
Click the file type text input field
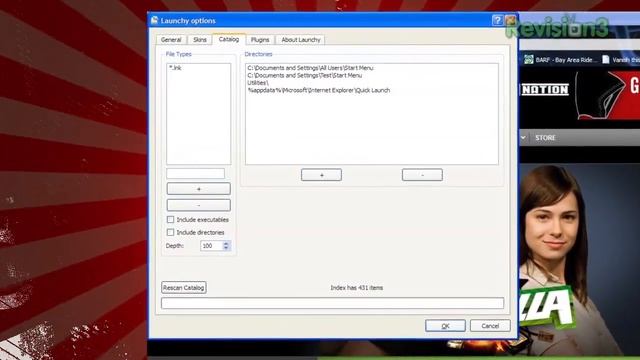[x=196, y=173]
